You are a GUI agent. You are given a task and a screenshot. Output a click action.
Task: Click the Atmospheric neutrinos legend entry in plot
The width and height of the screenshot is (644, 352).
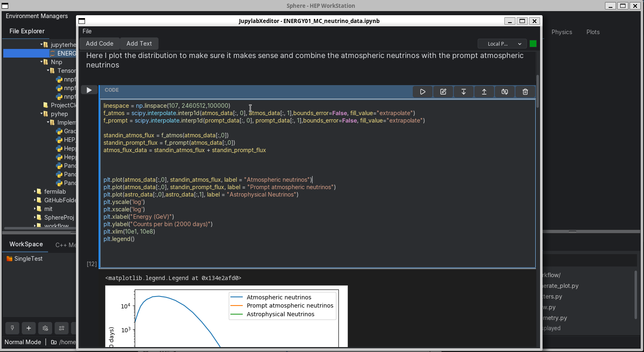pyautogui.click(x=279, y=297)
